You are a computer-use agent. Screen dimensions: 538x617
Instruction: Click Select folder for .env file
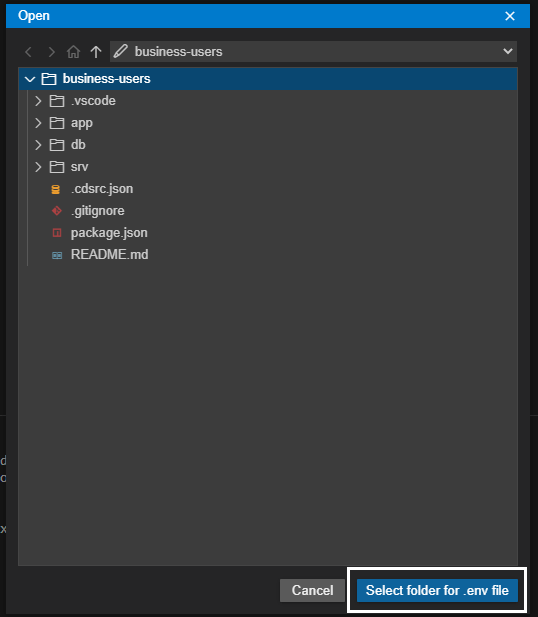pos(437,590)
